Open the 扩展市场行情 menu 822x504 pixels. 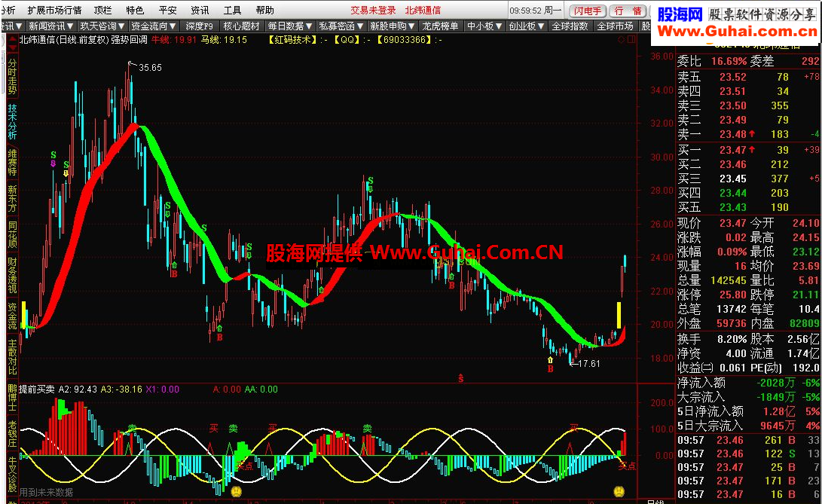tap(54, 11)
